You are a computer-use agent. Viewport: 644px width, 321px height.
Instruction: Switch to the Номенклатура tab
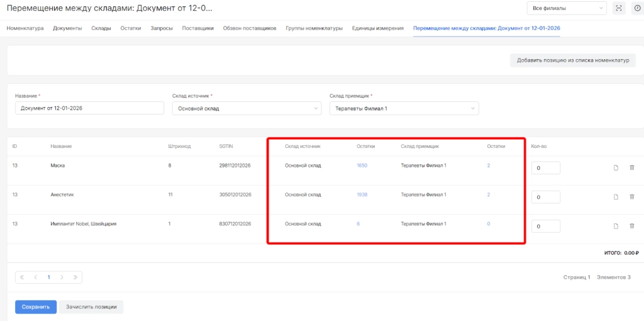pos(25,28)
